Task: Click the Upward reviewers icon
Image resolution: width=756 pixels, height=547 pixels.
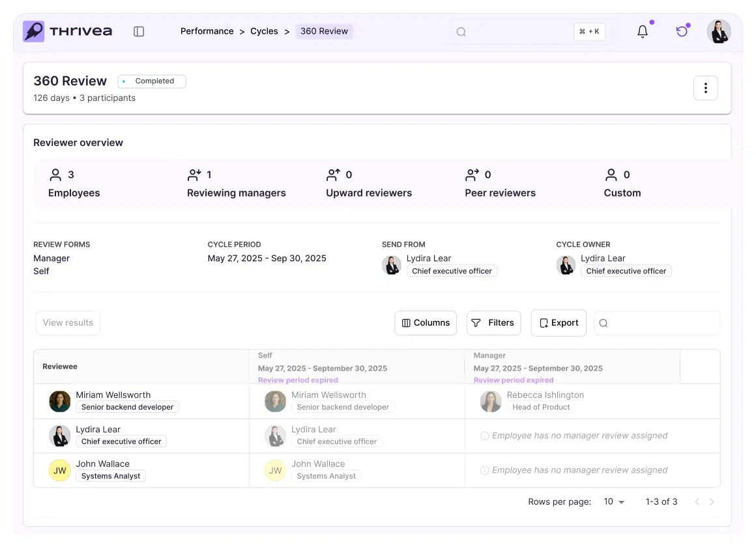Action: pyautogui.click(x=333, y=175)
